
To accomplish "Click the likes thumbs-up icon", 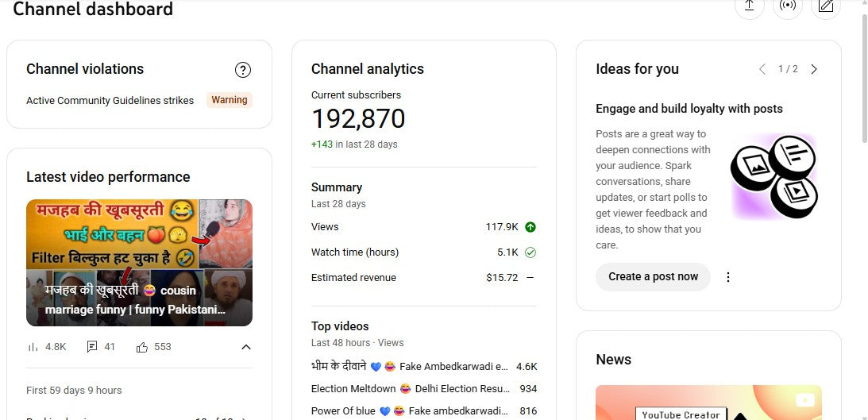I will pos(142,347).
